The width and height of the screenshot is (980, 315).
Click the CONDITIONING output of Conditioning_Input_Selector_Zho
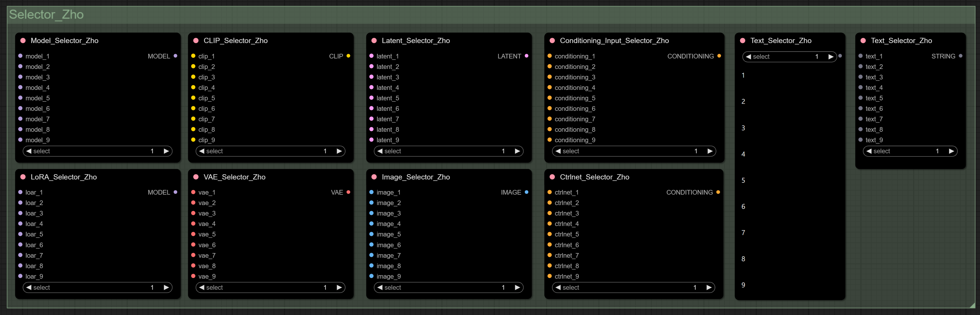tap(719, 56)
